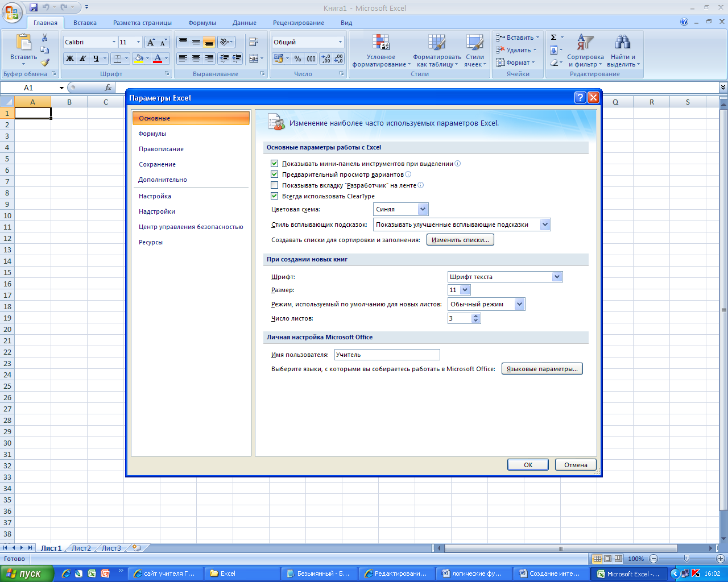Open taskbar item логические фу...
This screenshot has width=728, height=582.
pyautogui.click(x=474, y=573)
